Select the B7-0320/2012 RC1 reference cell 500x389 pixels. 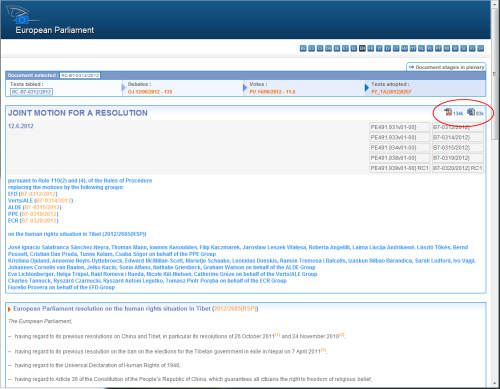click(x=458, y=168)
